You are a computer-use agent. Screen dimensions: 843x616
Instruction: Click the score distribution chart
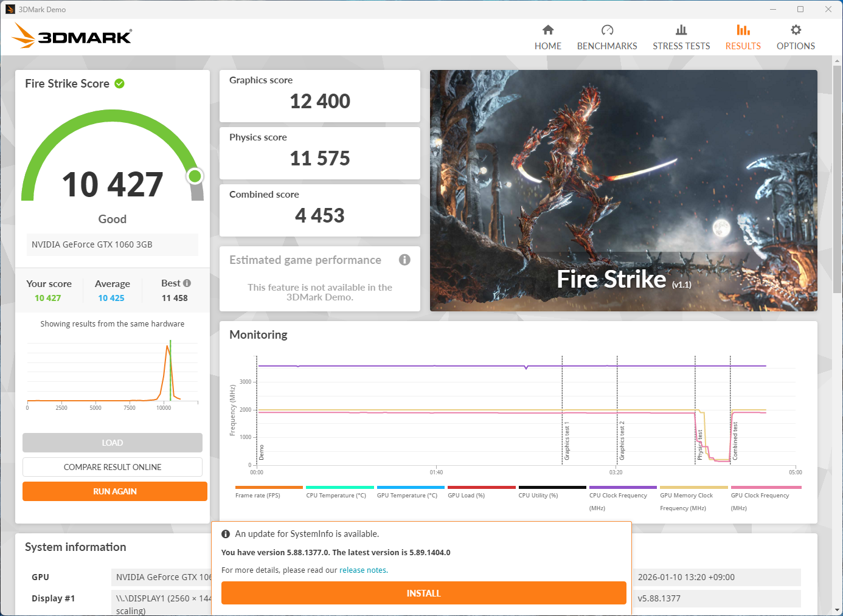click(113, 373)
